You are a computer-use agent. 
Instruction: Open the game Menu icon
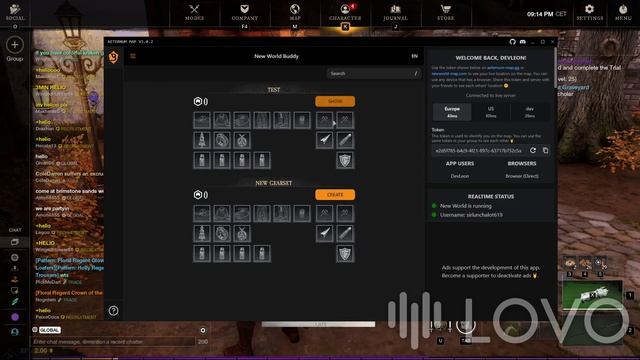tap(623, 12)
